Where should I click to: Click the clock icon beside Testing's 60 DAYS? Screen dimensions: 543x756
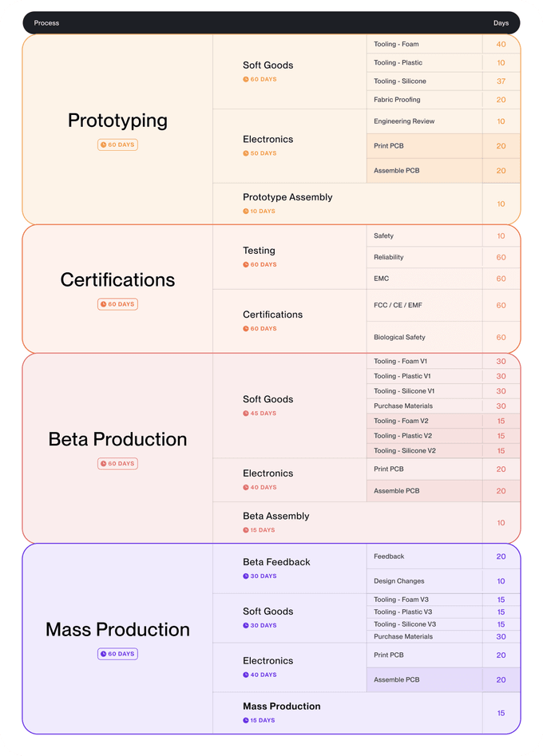(245, 265)
